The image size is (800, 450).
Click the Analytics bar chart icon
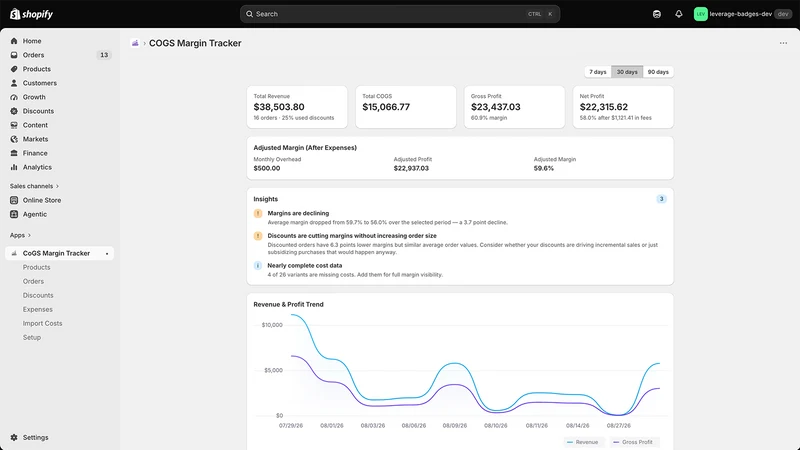tap(14, 167)
